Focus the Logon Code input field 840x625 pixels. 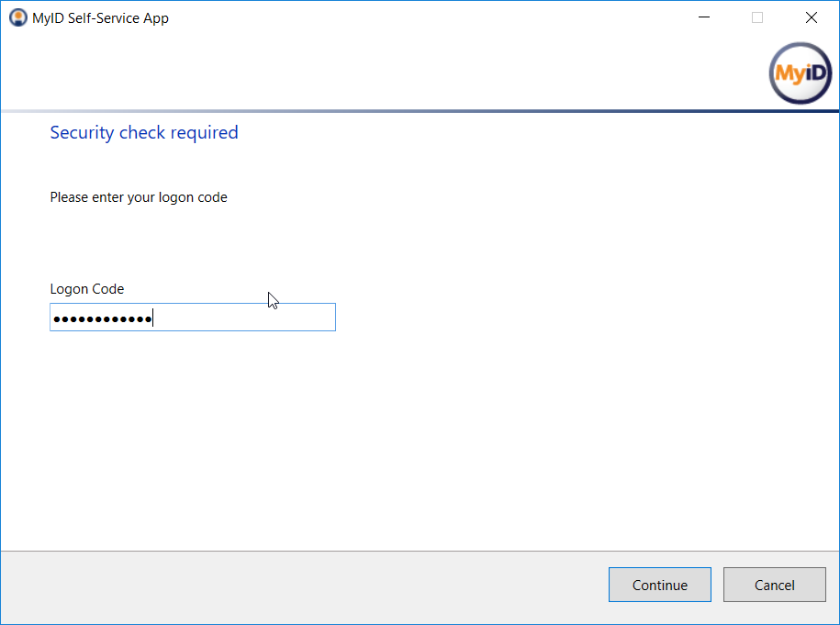(x=193, y=317)
